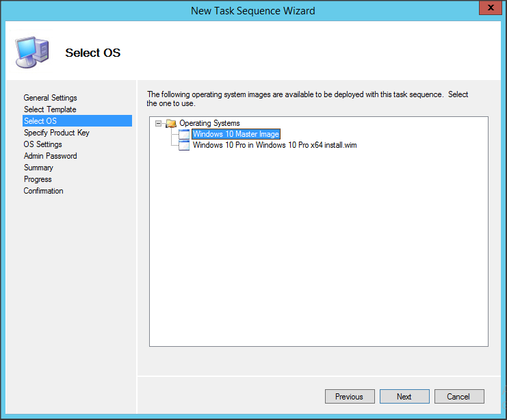Choose Windows 10 Pro x64 install.wim entry
507x420 pixels.
(274, 145)
